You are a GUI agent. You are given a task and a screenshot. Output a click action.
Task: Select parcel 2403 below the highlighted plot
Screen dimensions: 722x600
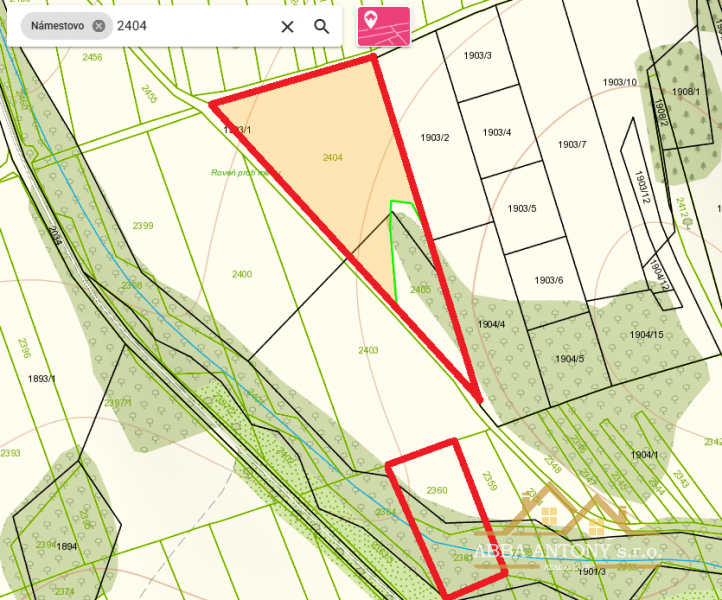point(368,350)
